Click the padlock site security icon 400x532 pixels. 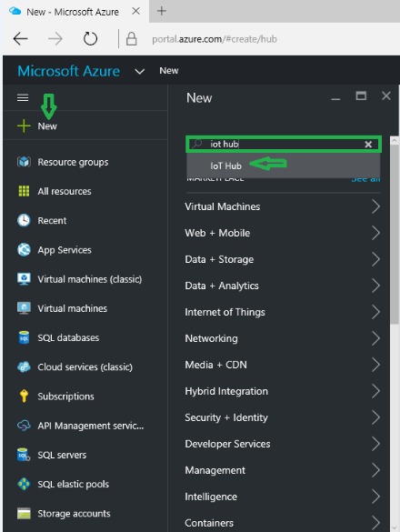tap(131, 39)
